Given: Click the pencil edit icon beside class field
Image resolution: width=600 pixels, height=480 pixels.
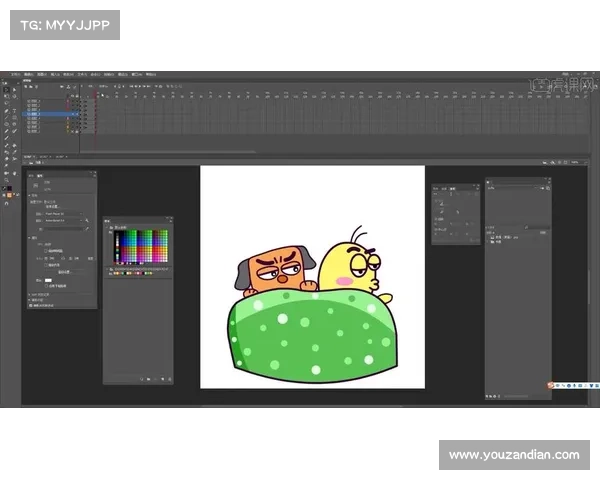Looking at the screenshot, I should (x=87, y=229).
